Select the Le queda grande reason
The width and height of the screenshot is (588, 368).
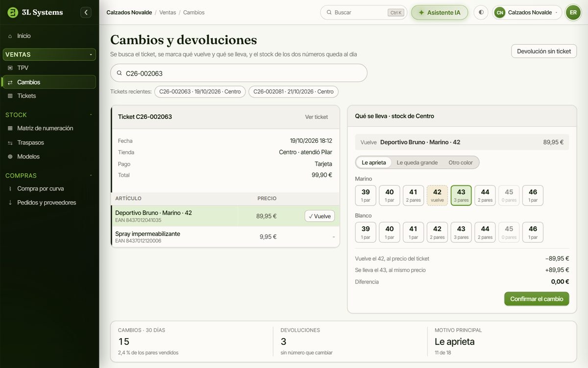click(417, 162)
